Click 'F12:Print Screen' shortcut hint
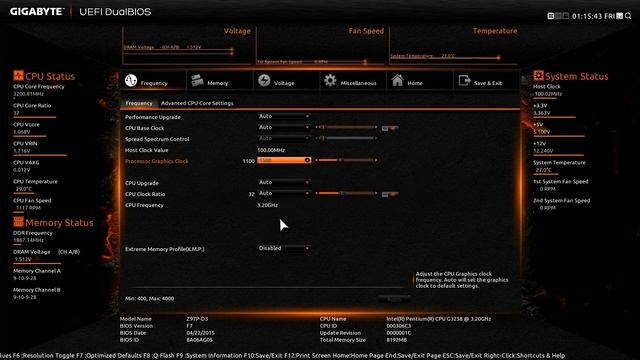The height and width of the screenshot is (360, 640). (x=307, y=356)
